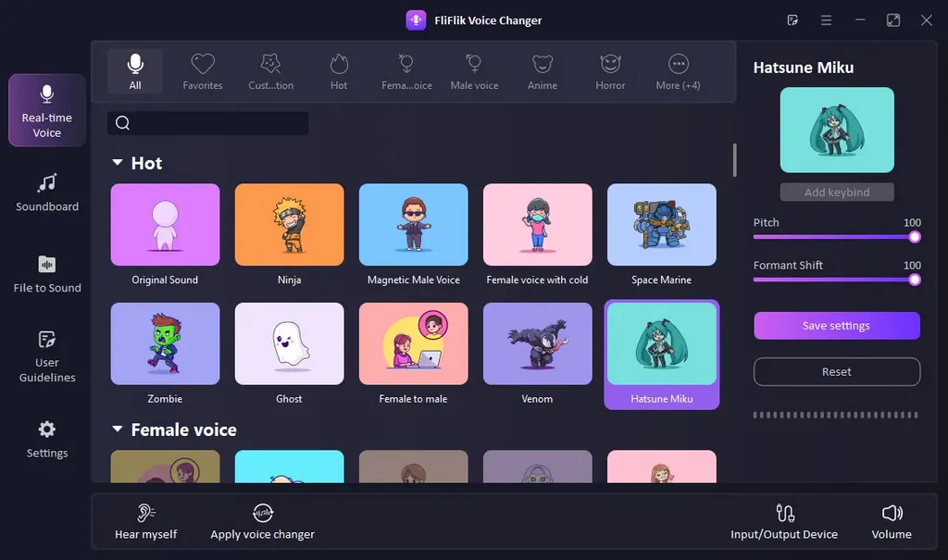Switch to the Female voice tab
This screenshot has width=948, height=560.
(x=407, y=71)
